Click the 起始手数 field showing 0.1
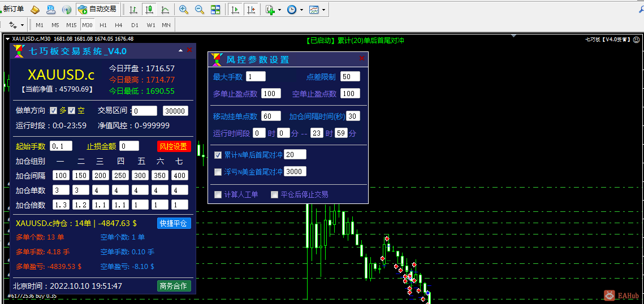This screenshot has width=644, height=304. point(61,146)
